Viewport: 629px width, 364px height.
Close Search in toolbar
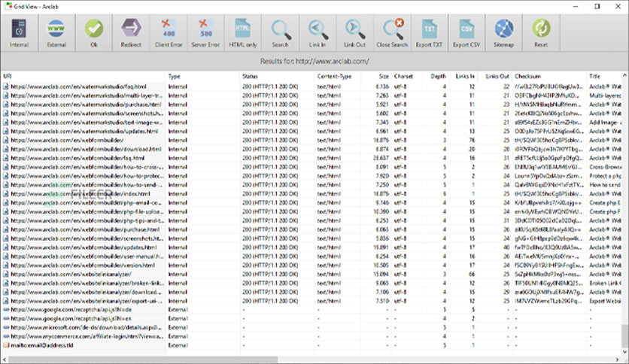[x=392, y=33]
